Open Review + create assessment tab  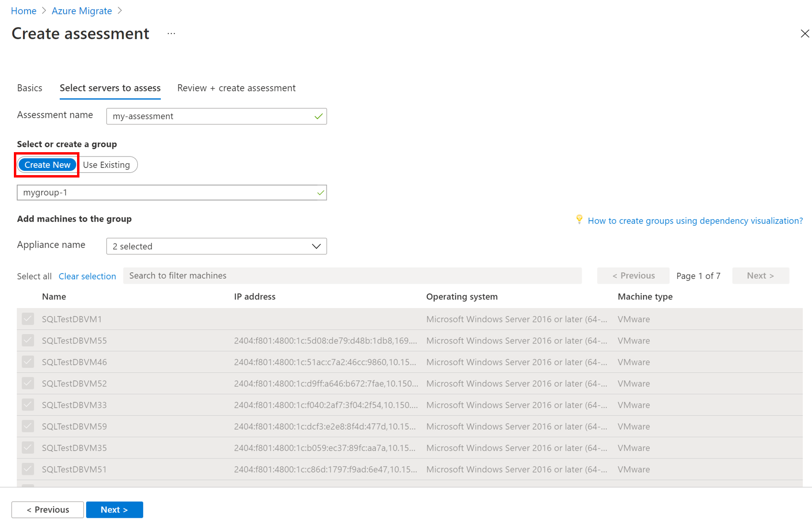point(236,88)
